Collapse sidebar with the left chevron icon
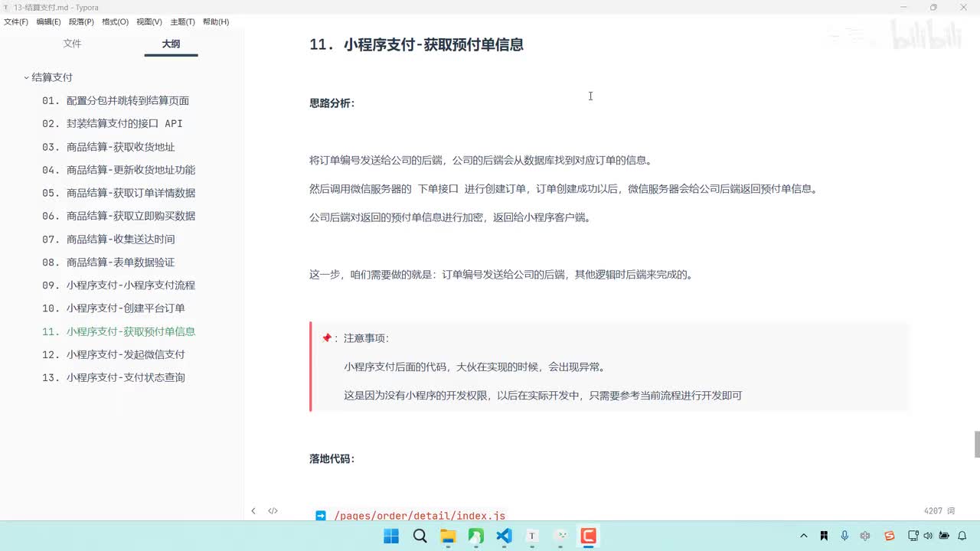The height and width of the screenshot is (551, 980). coord(253,510)
